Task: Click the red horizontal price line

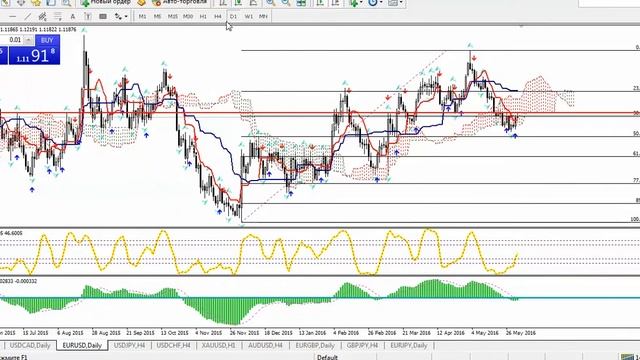Action: (x=320, y=113)
